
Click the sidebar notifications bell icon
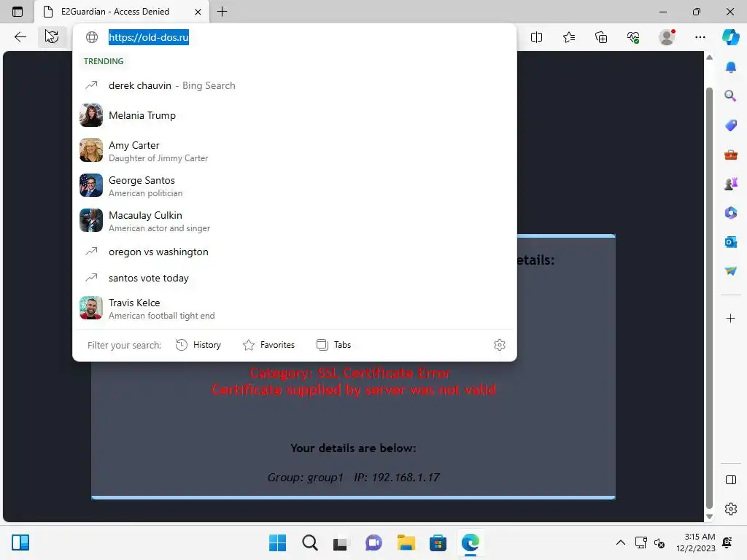point(731,67)
